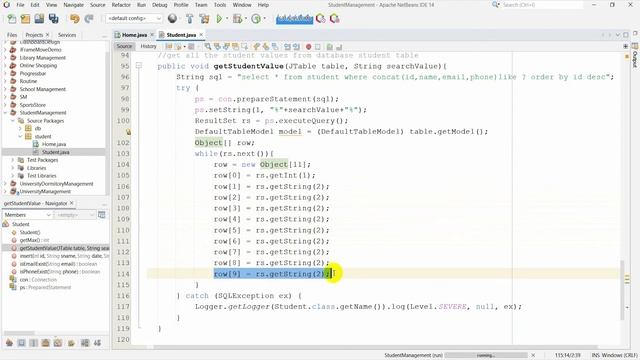The image size is (640, 360).
Task: Click the browser globe icon
Action: pos(172,19)
